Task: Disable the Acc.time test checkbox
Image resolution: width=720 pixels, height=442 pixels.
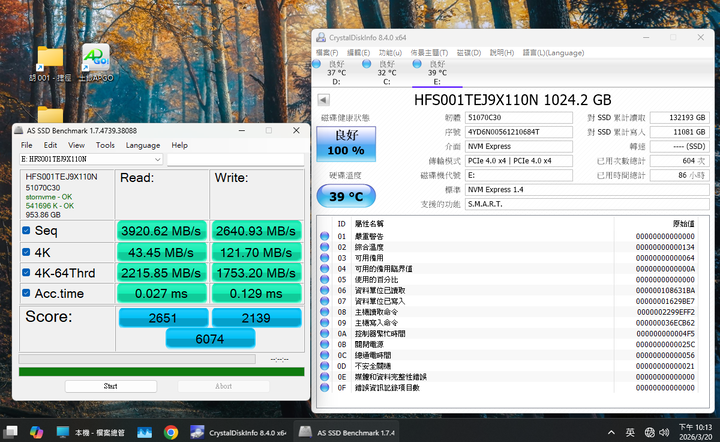Action: (x=26, y=293)
